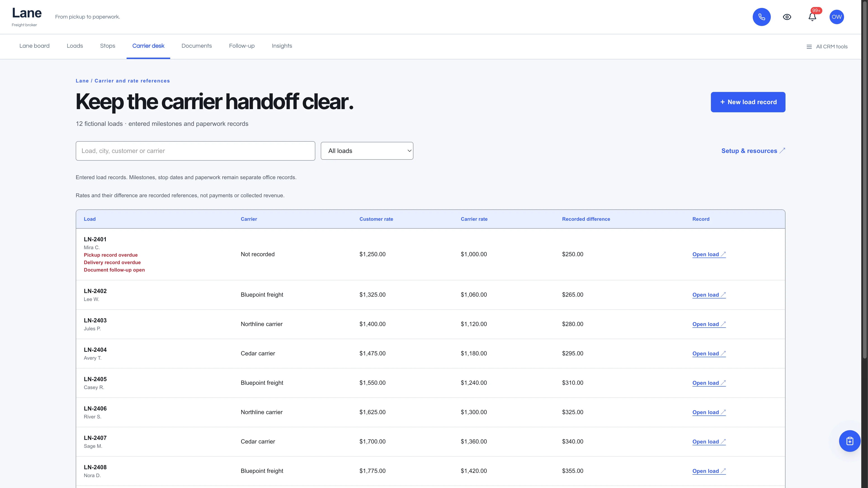Click the Load column header

(90, 219)
